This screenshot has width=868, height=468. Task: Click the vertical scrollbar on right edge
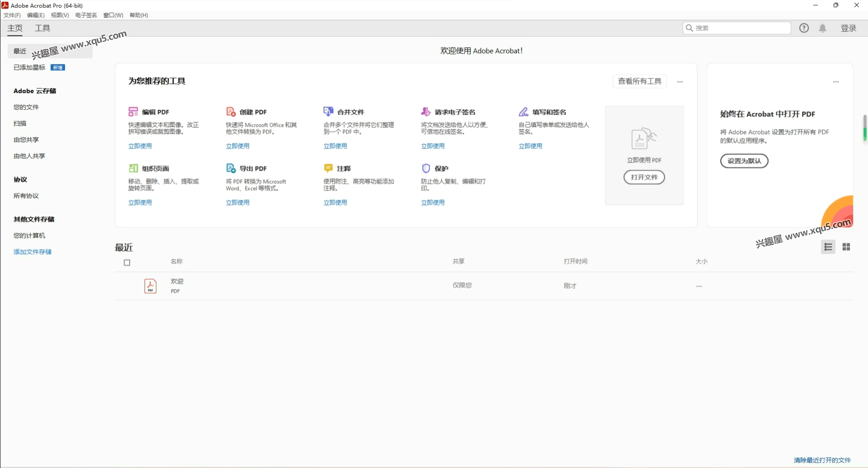click(865, 128)
